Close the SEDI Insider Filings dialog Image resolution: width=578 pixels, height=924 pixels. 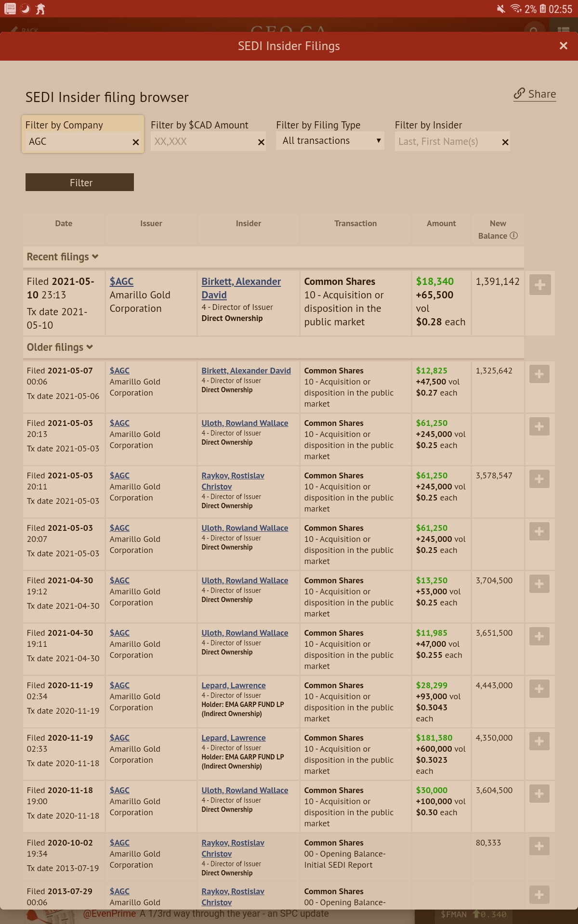point(563,46)
